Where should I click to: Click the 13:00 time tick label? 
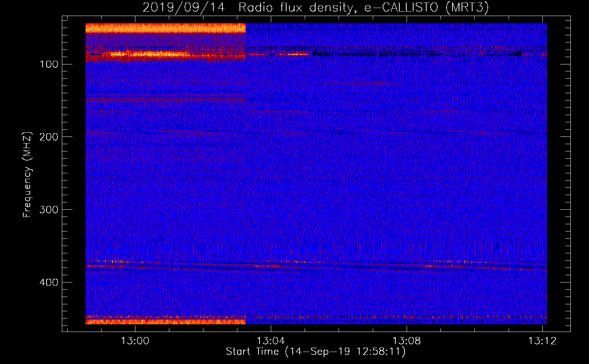click(135, 341)
